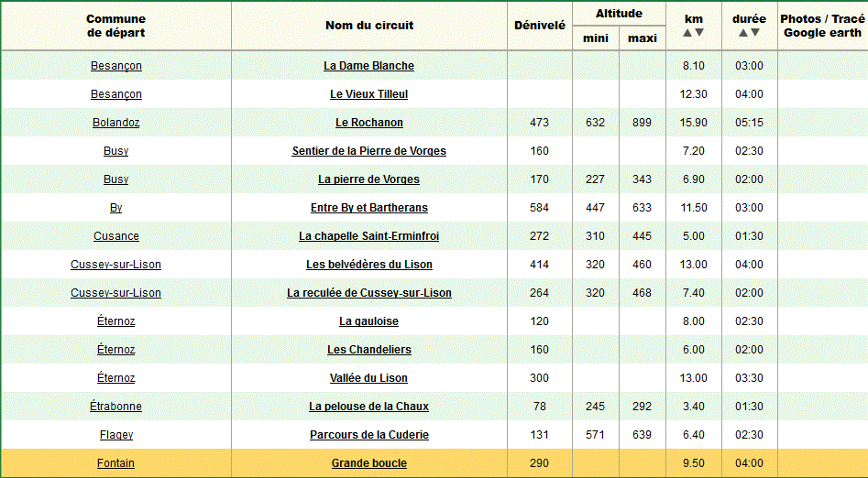The height and width of the screenshot is (478, 868).
Task: Select the duration value 03:30
Action: click(x=750, y=378)
